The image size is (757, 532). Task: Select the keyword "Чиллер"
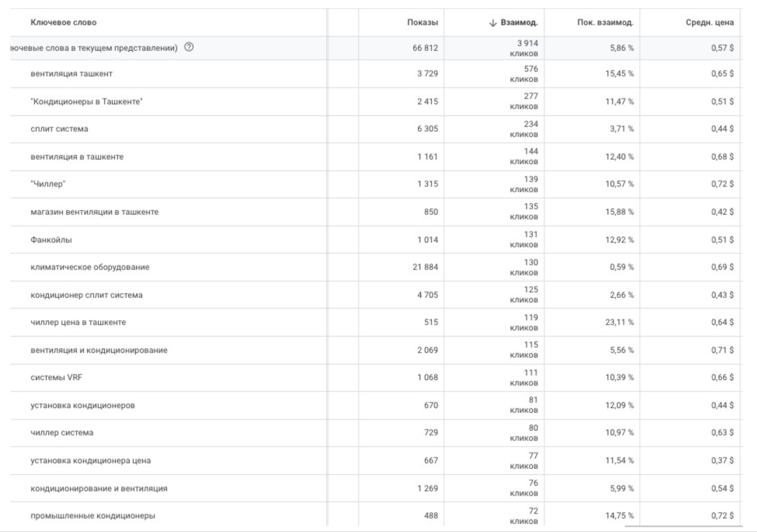pyautogui.click(x=48, y=184)
